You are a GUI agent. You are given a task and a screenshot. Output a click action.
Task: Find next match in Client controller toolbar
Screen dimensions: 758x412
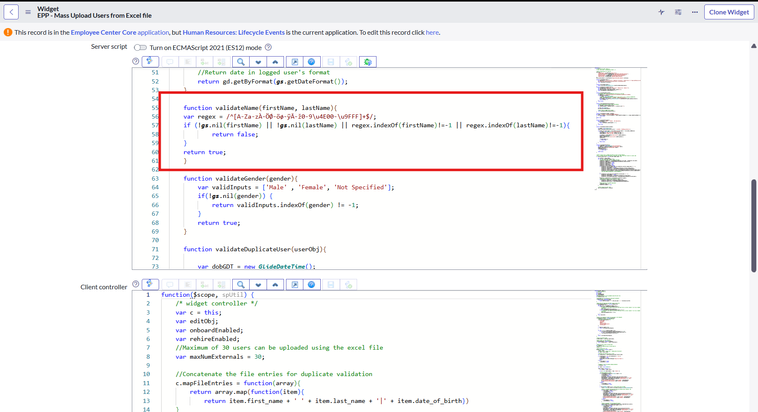258,284
